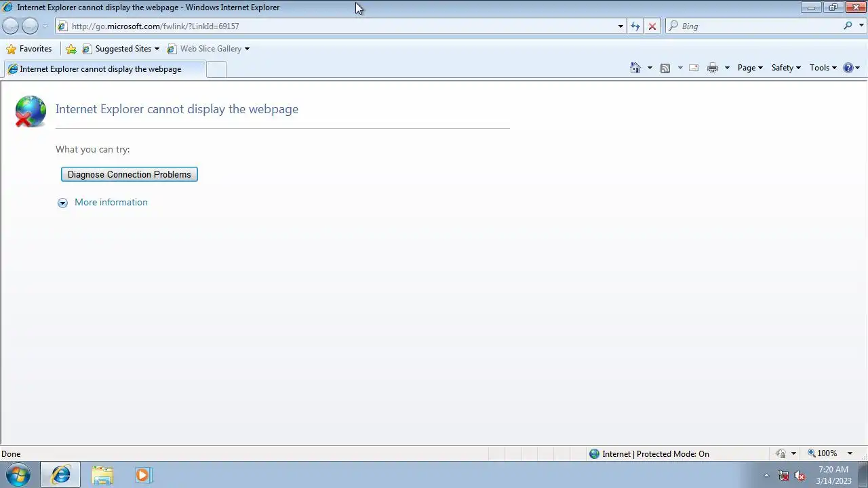
Task: Click the RSS Feeds icon
Action: tap(665, 68)
